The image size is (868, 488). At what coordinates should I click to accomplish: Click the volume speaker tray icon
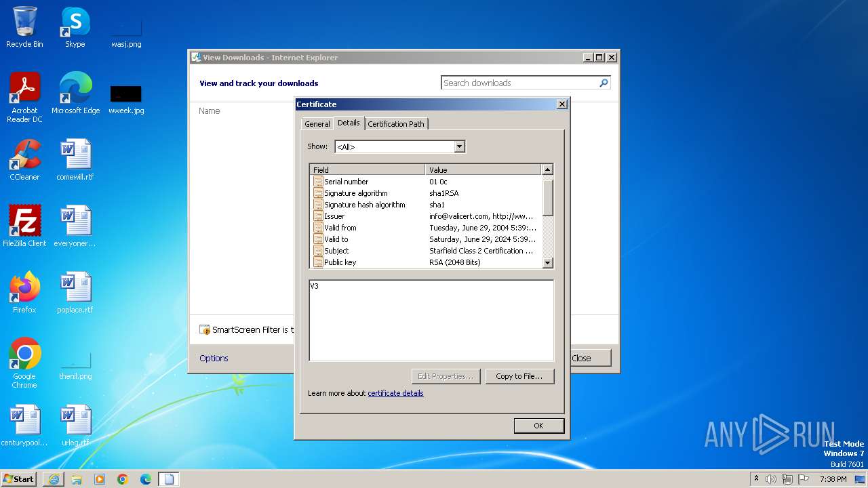[x=771, y=479]
